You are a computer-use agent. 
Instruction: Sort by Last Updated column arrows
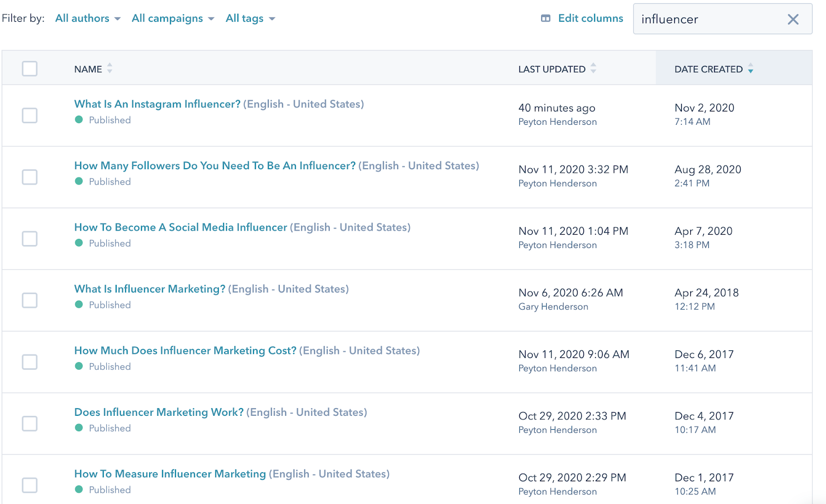coord(593,69)
